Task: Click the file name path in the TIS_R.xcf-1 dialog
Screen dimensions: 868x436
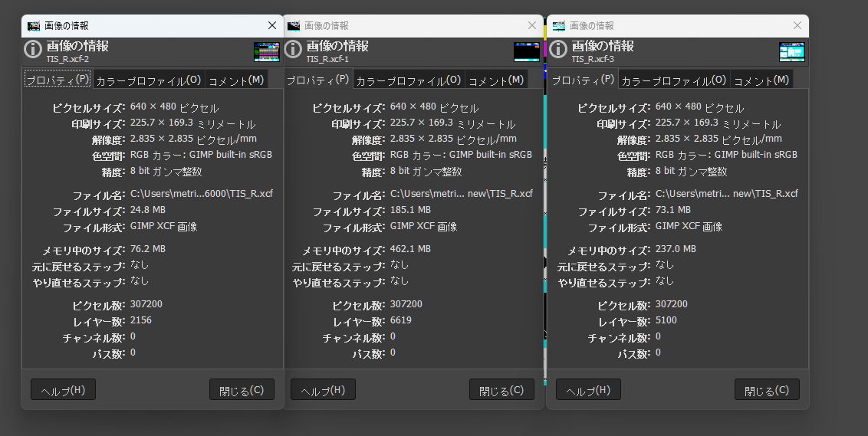Action: (x=462, y=194)
